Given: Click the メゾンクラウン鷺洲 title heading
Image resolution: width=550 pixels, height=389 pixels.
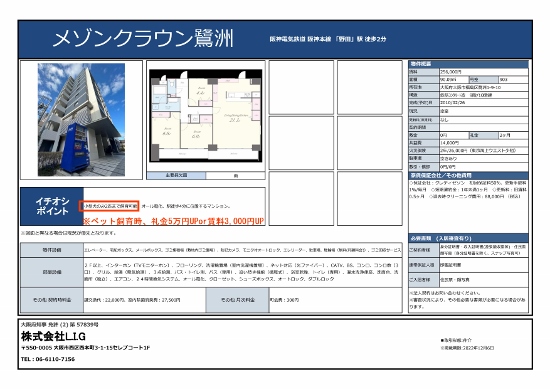Looking at the screenshot, I should 143,39.
